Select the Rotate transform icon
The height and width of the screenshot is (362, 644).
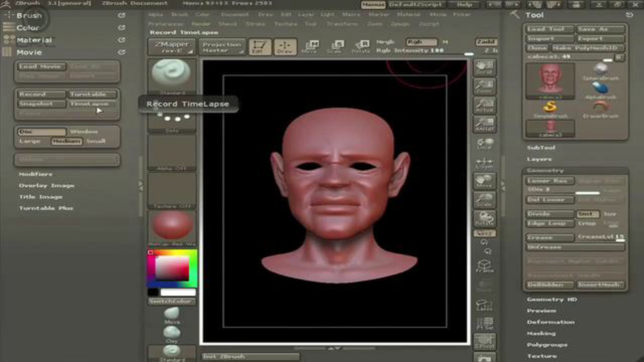361,46
